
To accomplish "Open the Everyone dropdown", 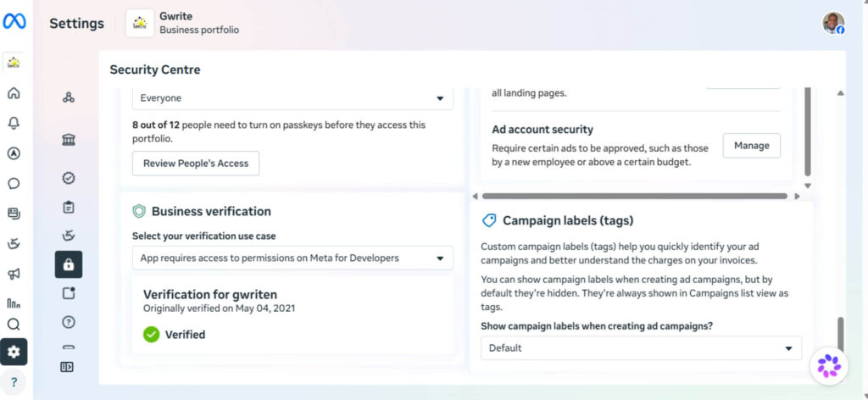I will (x=292, y=98).
